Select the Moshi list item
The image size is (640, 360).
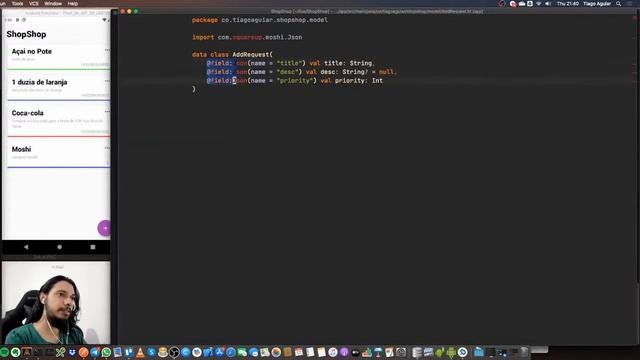(x=59, y=155)
